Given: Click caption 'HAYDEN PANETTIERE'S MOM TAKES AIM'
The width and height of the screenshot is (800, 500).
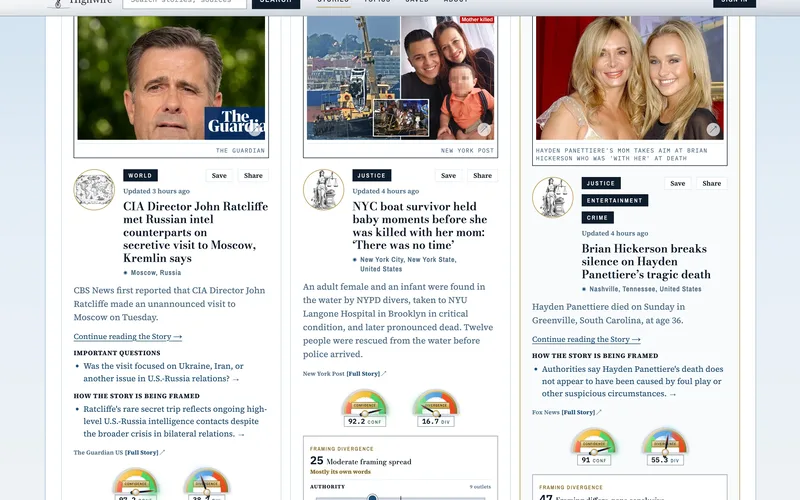Looking at the screenshot, I should (x=621, y=155).
